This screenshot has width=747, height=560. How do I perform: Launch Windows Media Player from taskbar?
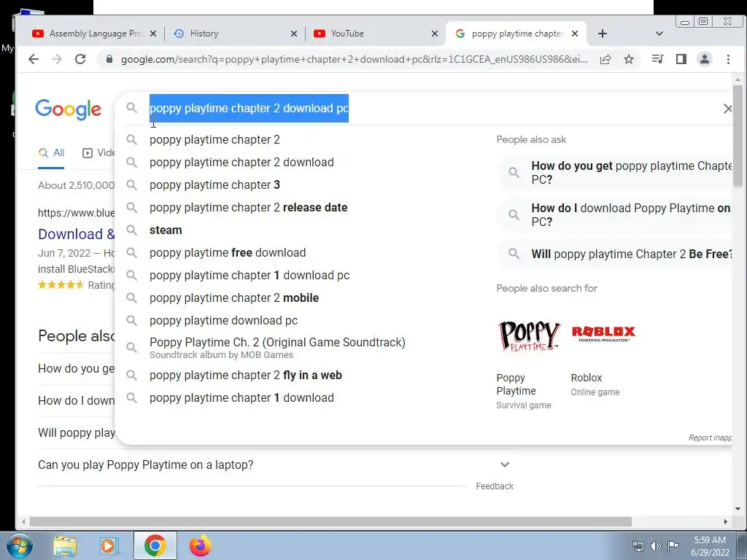pyautogui.click(x=109, y=545)
